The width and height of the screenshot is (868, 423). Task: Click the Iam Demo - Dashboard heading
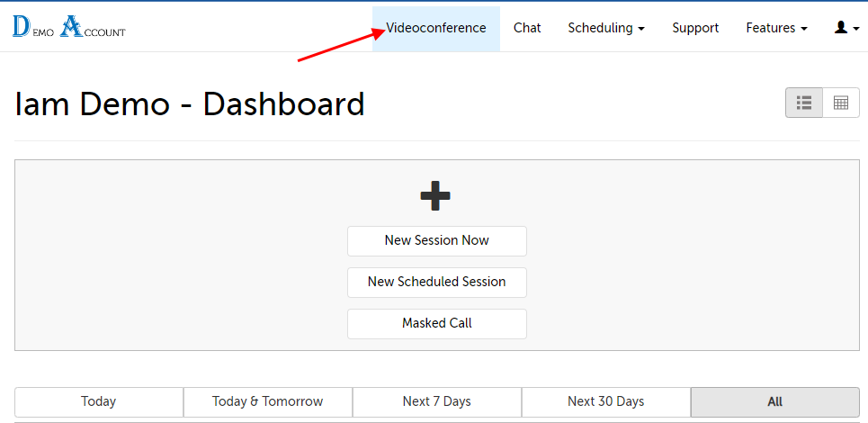point(190,104)
